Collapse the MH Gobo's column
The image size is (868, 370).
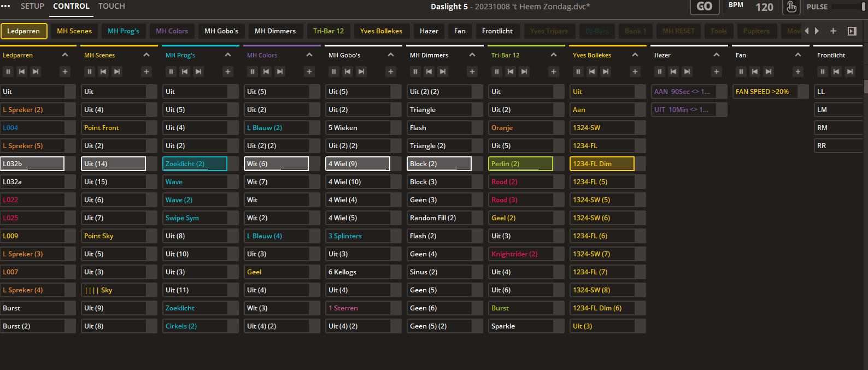(x=391, y=55)
